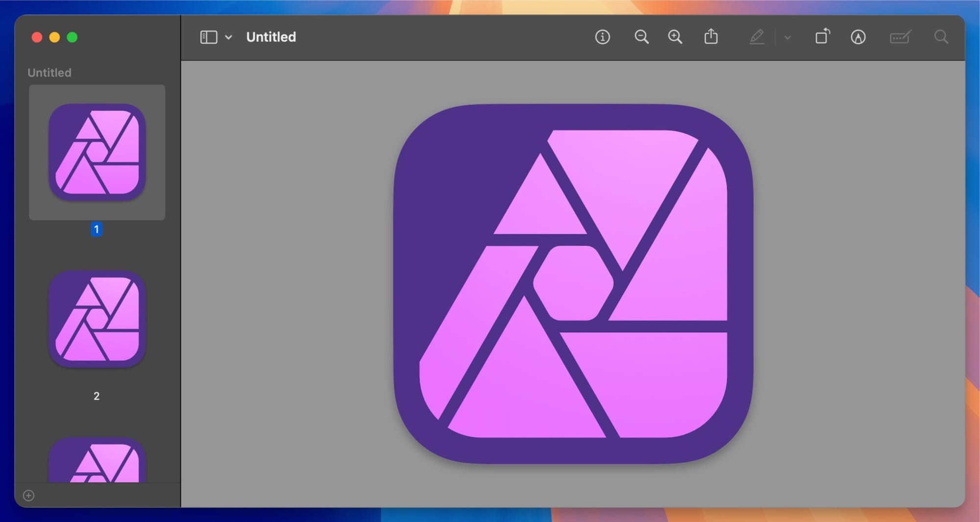
Task: Open the Share menu
Action: click(x=711, y=37)
